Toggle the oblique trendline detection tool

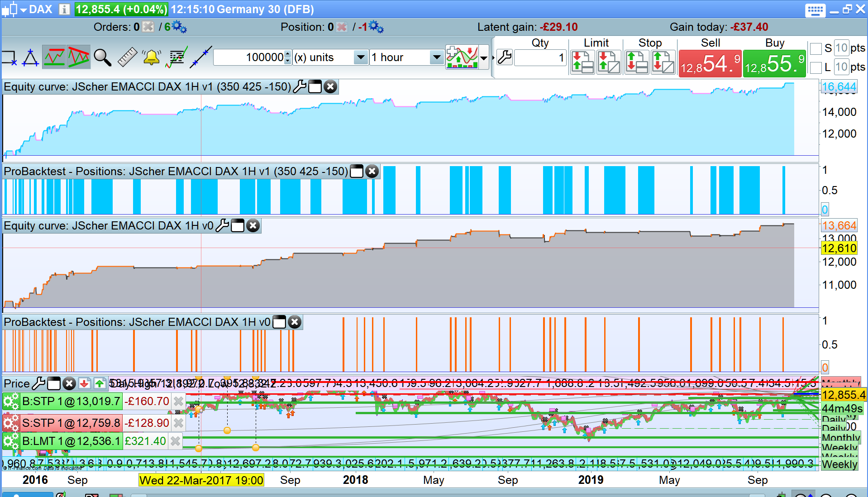tap(79, 57)
